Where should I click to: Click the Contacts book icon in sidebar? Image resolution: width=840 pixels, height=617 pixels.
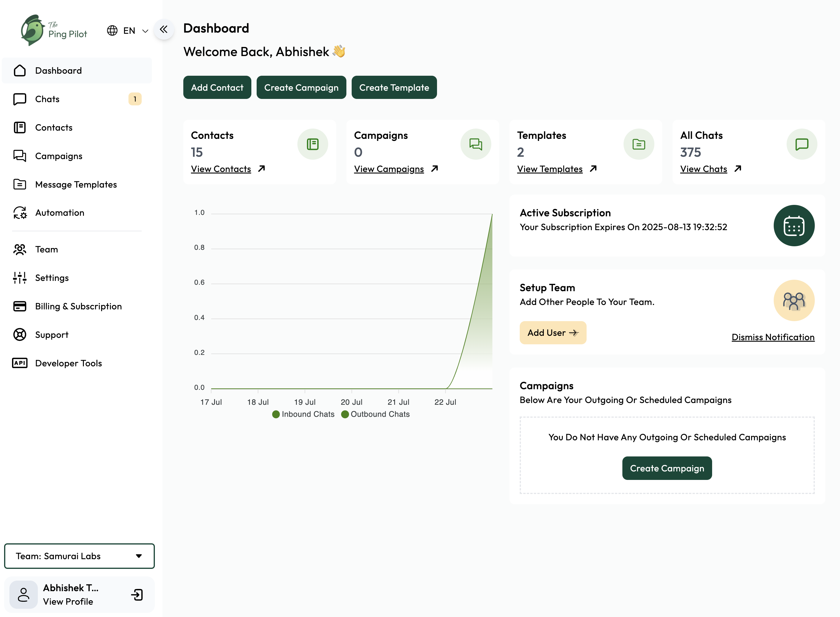20,127
